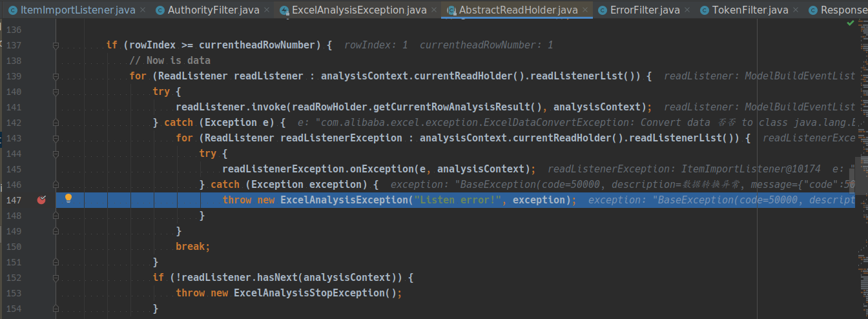Click the break statement on line 150
The width and height of the screenshot is (868, 319).
tap(193, 247)
